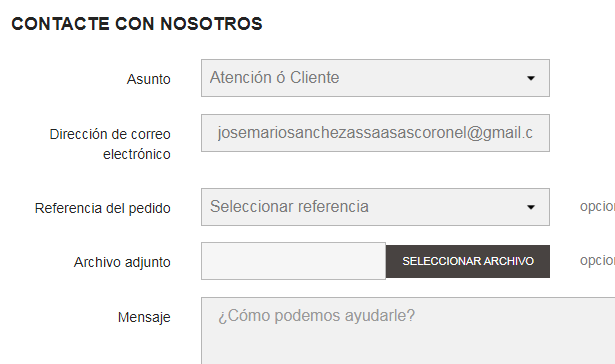Click the '¿Cómo podemos ayudarle?' placeholder text
This screenshot has height=364, width=615.
317,316
